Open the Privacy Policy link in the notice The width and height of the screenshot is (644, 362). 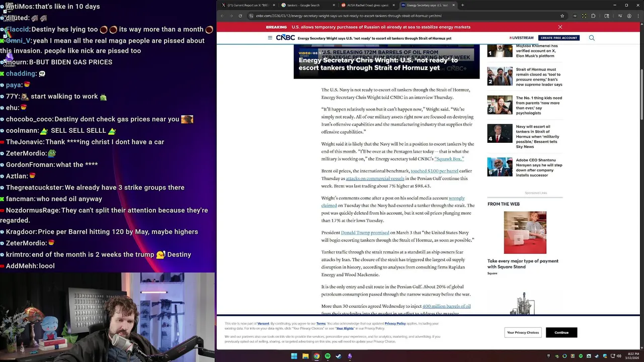395,324
